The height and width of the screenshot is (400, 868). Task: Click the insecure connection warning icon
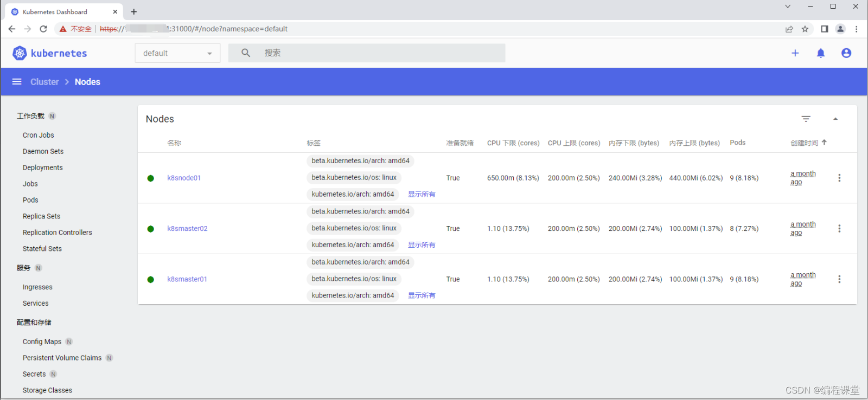63,29
